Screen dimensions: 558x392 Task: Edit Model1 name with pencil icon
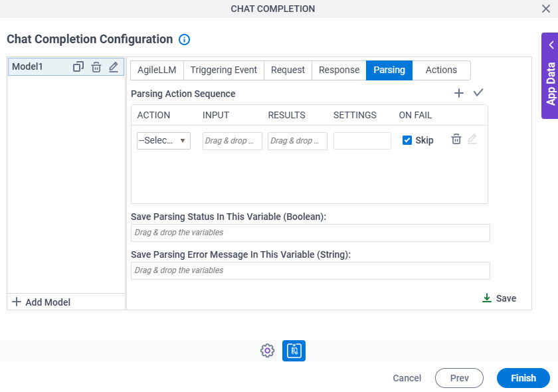(x=114, y=67)
